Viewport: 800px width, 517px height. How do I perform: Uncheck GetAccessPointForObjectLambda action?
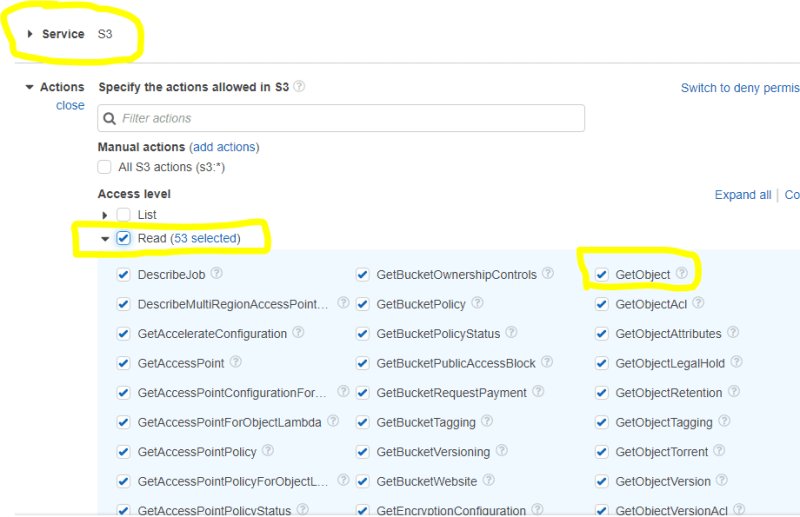click(x=123, y=423)
